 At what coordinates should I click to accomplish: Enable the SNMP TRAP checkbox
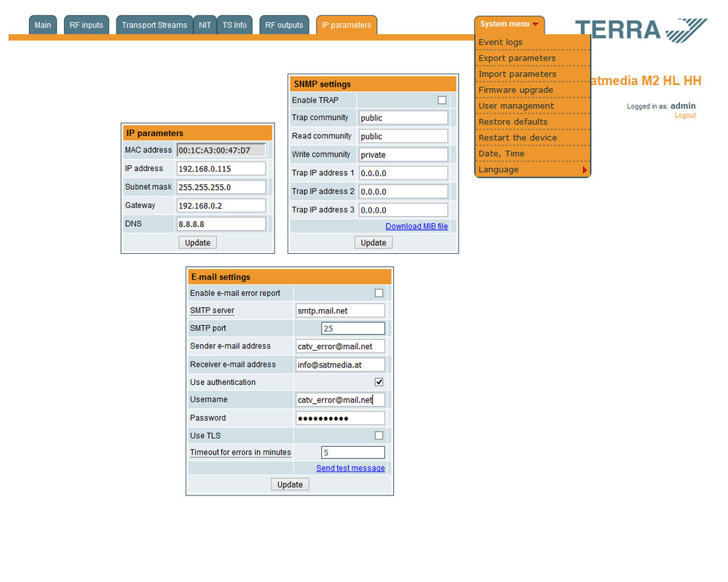coord(442,100)
